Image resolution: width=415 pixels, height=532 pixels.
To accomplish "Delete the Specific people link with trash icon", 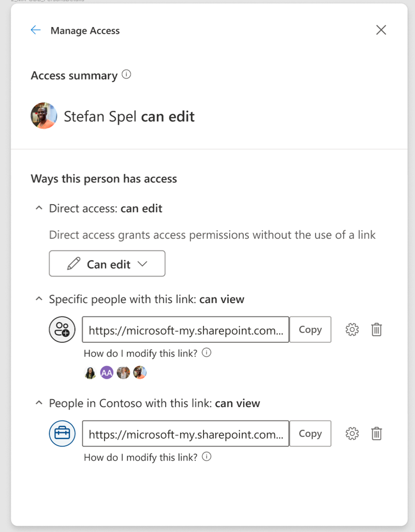I will coord(377,330).
